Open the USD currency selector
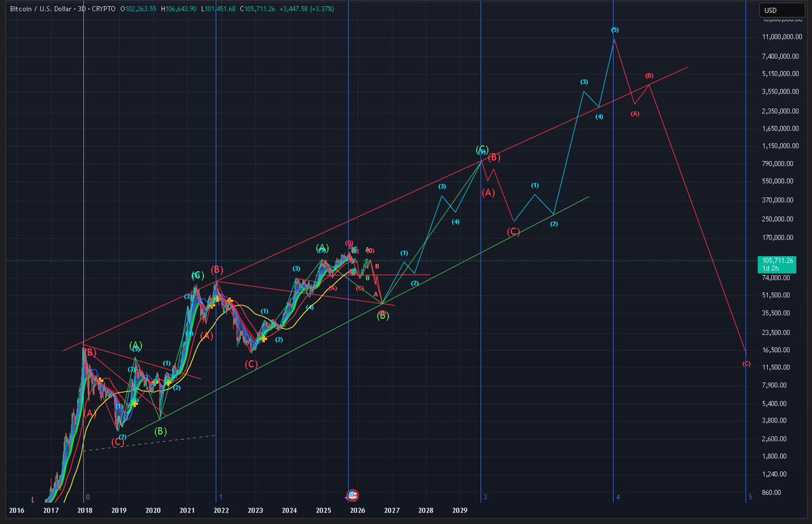Viewport: 812px width, 524px height. (782, 10)
